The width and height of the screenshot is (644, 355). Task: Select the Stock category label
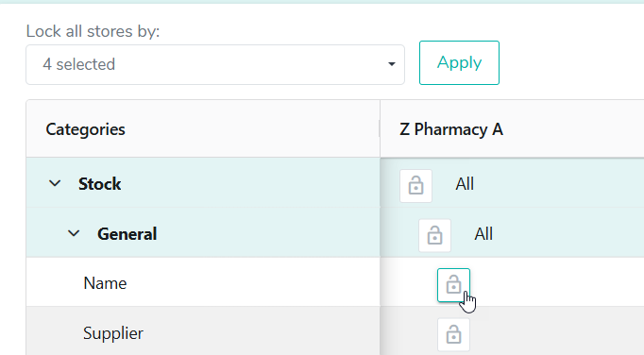100,184
